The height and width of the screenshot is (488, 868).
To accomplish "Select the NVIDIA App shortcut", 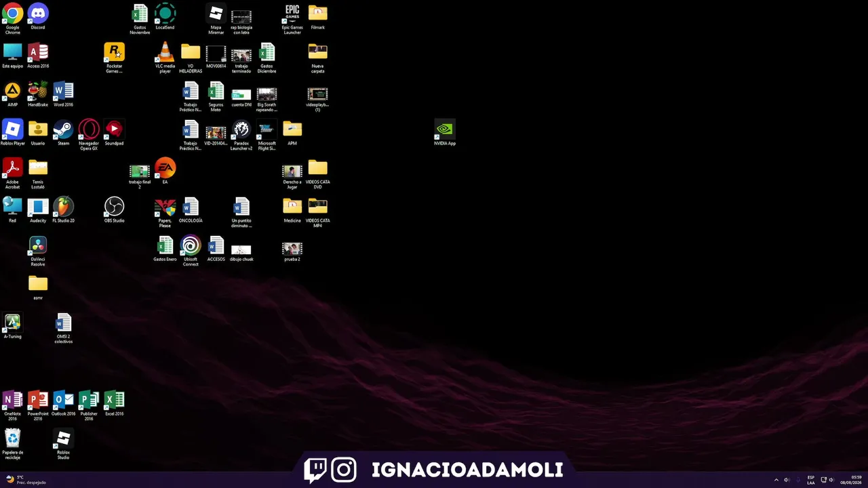I will pos(445,129).
